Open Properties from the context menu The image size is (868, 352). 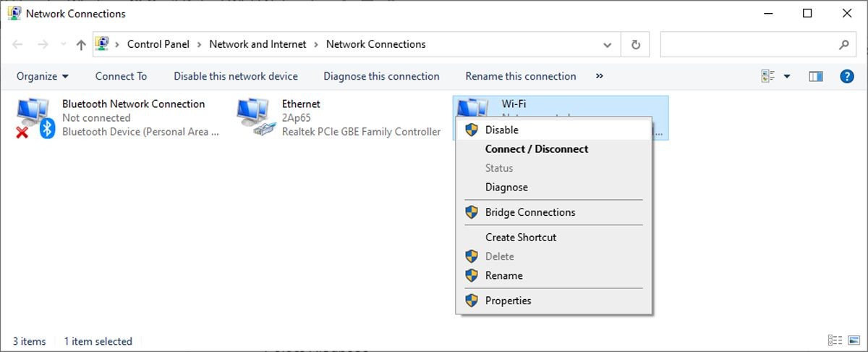(x=553, y=301)
